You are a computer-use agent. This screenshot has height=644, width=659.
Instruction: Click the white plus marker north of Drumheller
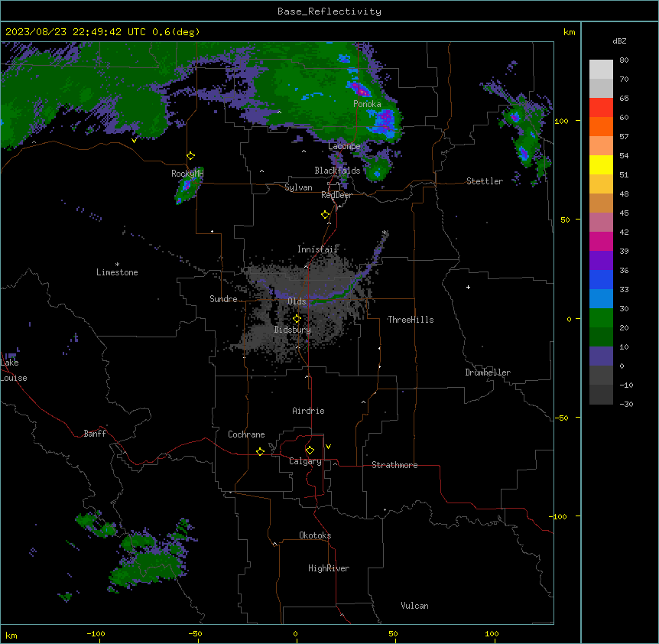(x=468, y=287)
